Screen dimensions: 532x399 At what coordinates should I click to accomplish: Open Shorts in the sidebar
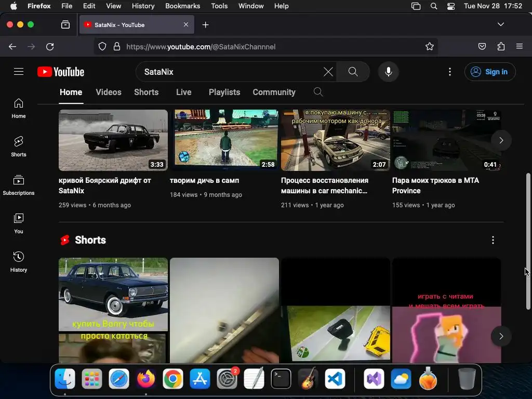click(19, 147)
